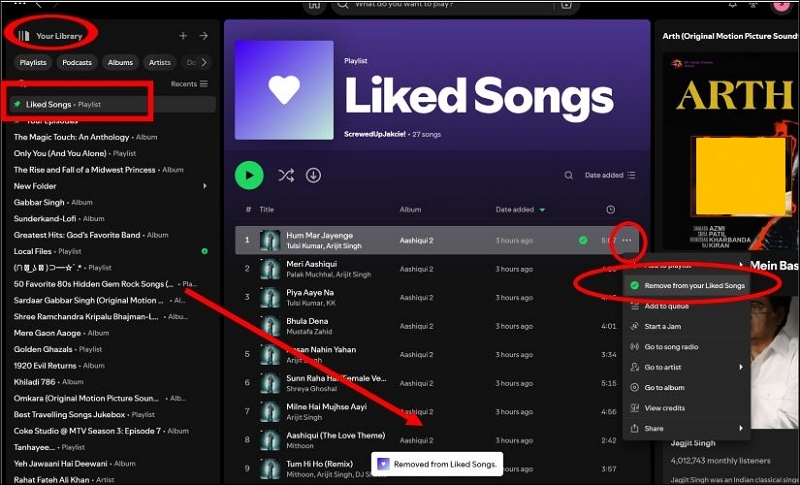Open Golden Ghazals playlist
The width and height of the screenshot is (800, 485).
tap(58, 349)
